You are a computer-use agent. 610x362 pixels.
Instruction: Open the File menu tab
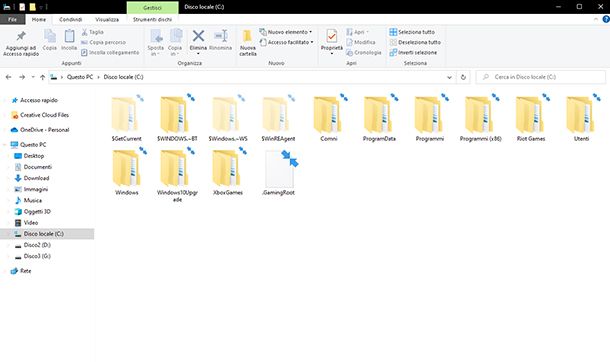(x=12, y=19)
